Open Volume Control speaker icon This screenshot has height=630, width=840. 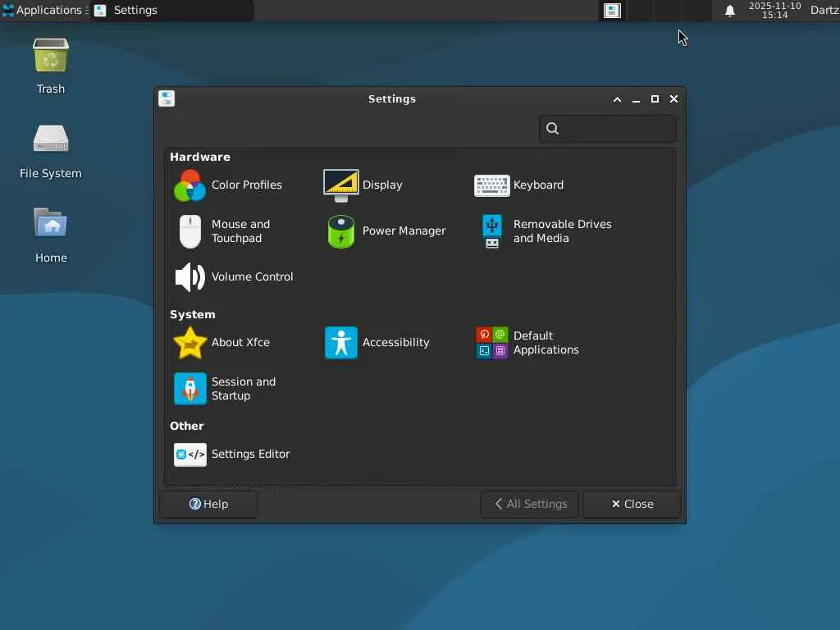tap(189, 277)
